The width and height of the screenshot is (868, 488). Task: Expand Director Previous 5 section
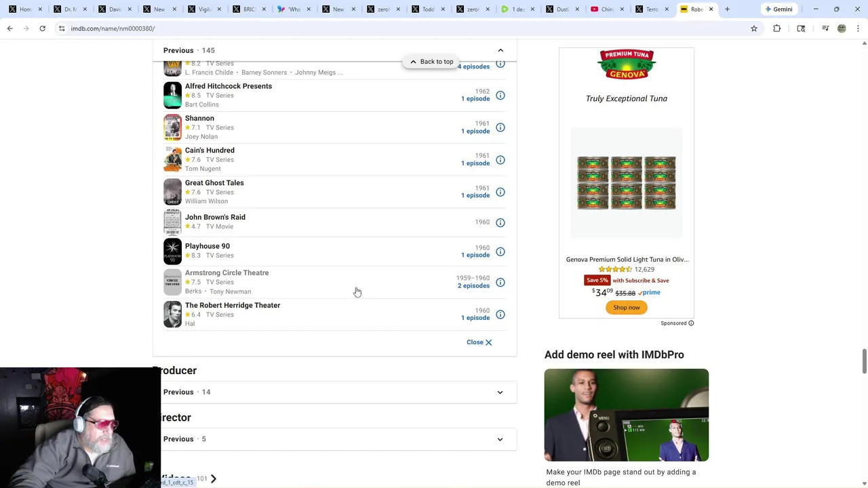tap(500, 439)
